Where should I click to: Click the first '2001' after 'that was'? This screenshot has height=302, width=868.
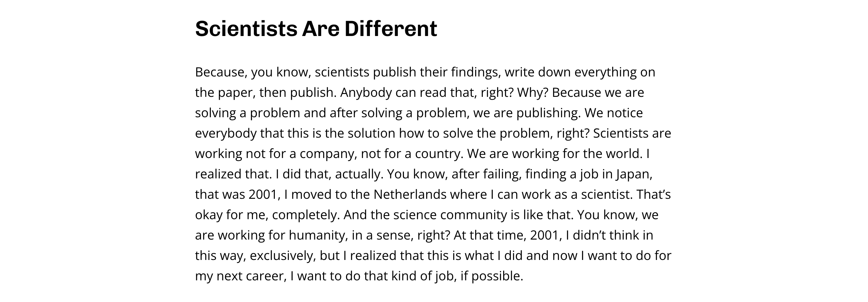pos(262,195)
